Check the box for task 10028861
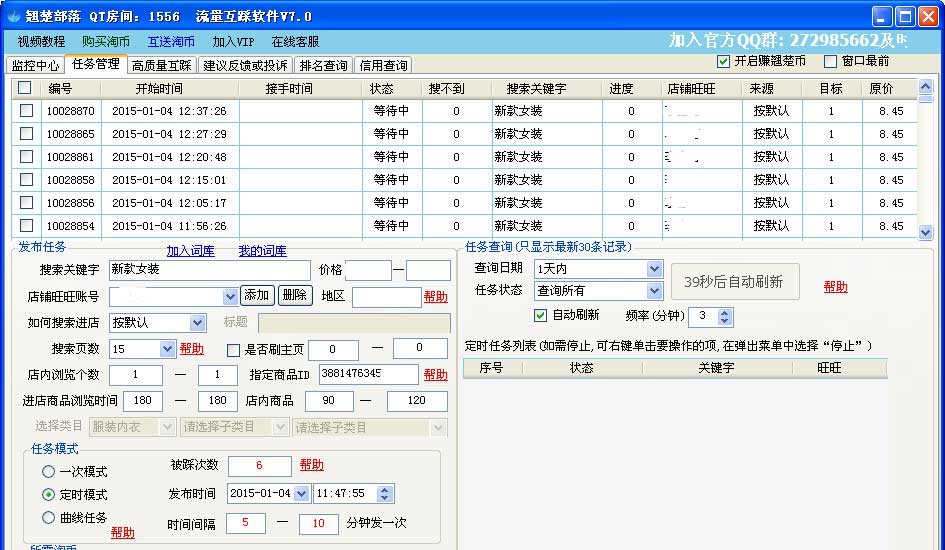The height and width of the screenshot is (550, 945). coord(27,157)
